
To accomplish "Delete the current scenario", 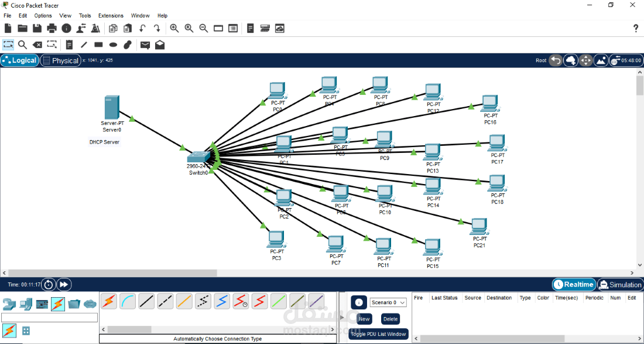I will (390, 319).
